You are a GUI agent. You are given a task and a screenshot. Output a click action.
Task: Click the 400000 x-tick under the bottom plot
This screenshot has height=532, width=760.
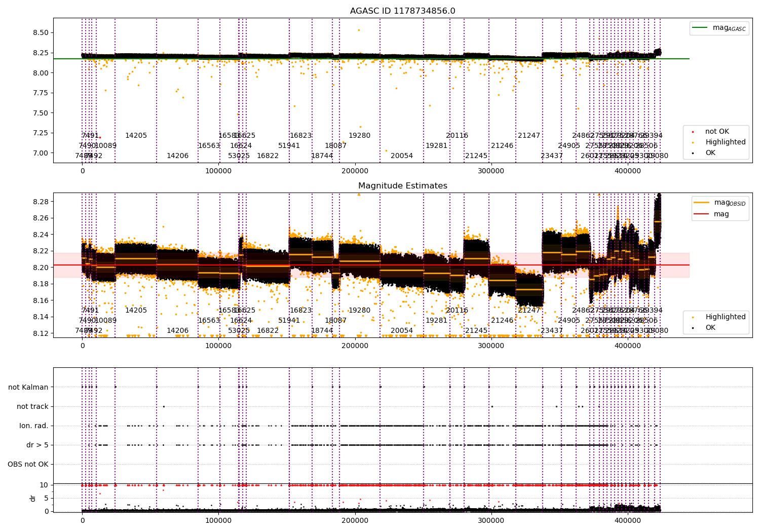(x=628, y=520)
